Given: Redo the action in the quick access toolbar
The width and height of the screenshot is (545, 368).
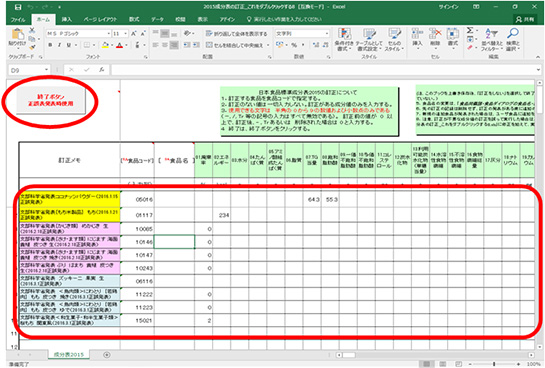Looking at the screenshot, I should (x=46, y=7).
